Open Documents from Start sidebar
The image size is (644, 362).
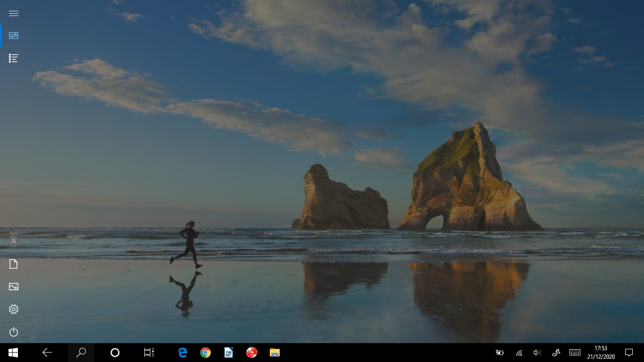point(13,264)
